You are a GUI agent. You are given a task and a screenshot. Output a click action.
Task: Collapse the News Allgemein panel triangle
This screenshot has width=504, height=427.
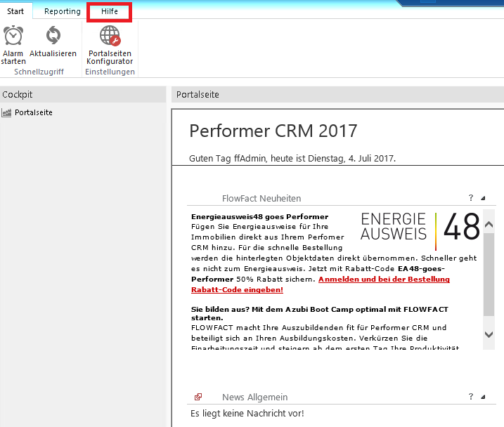click(x=483, y=397)
